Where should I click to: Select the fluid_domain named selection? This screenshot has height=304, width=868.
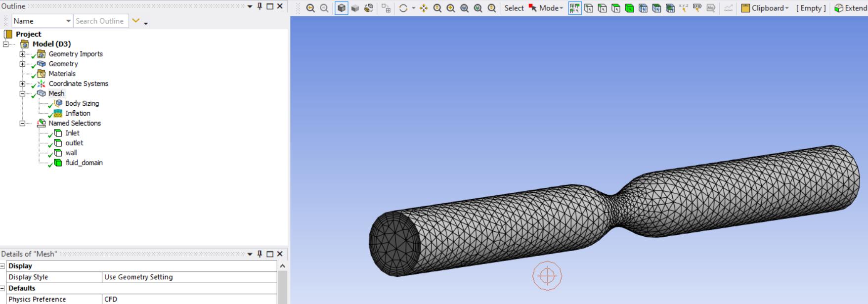coord(84,163)
